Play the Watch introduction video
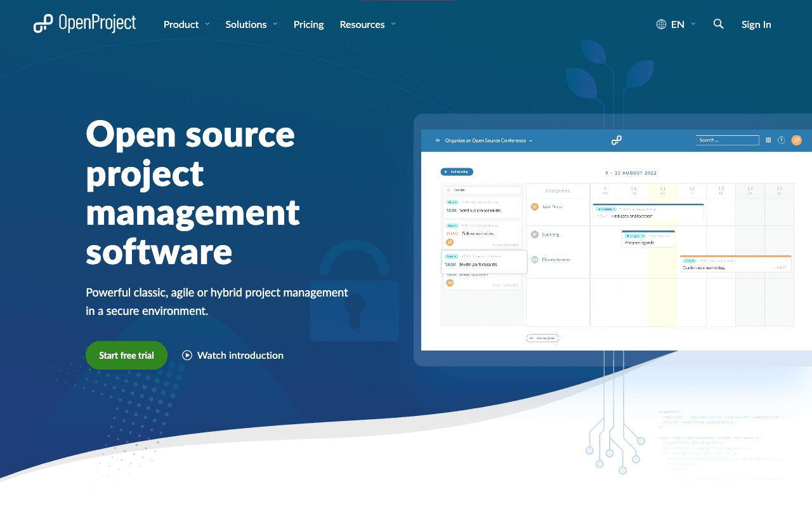The height and width of the screenshot is (508, 812). [x=233, y=355]
